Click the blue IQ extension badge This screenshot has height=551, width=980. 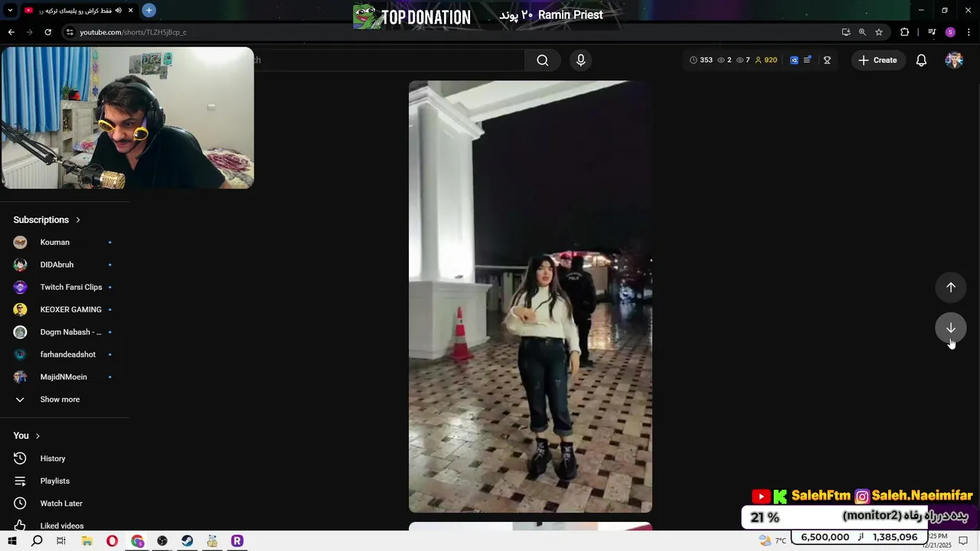(794, 60)
